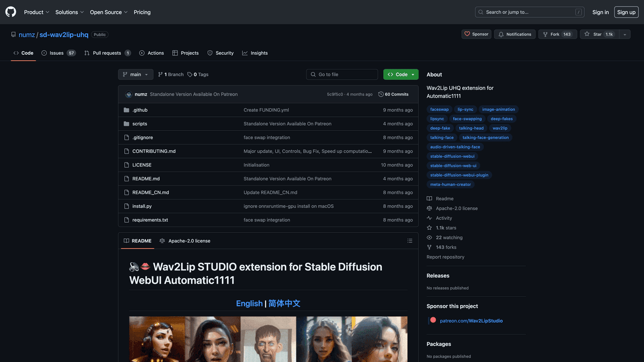Open the numz owner link
644x362 pixels.
(27, 35)
